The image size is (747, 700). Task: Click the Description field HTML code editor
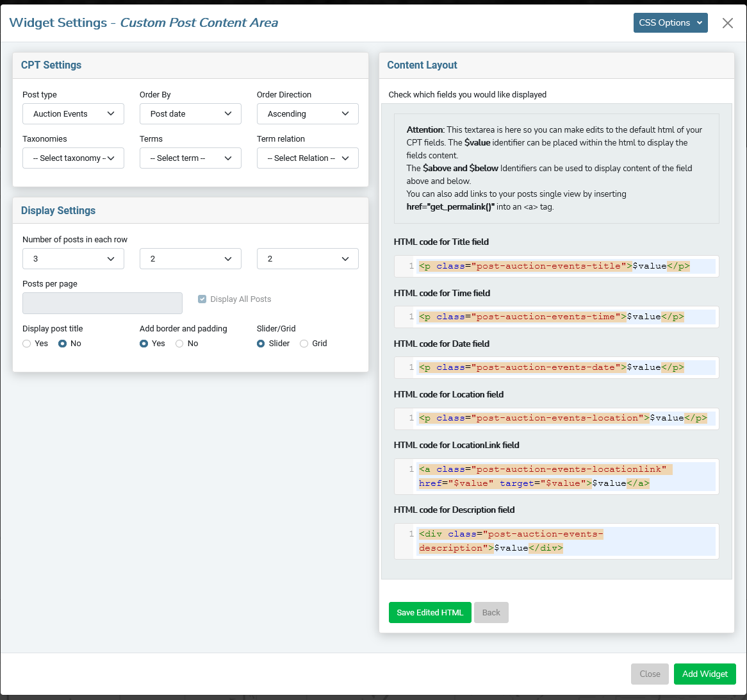pyautogui.click(x=557, y=541)
